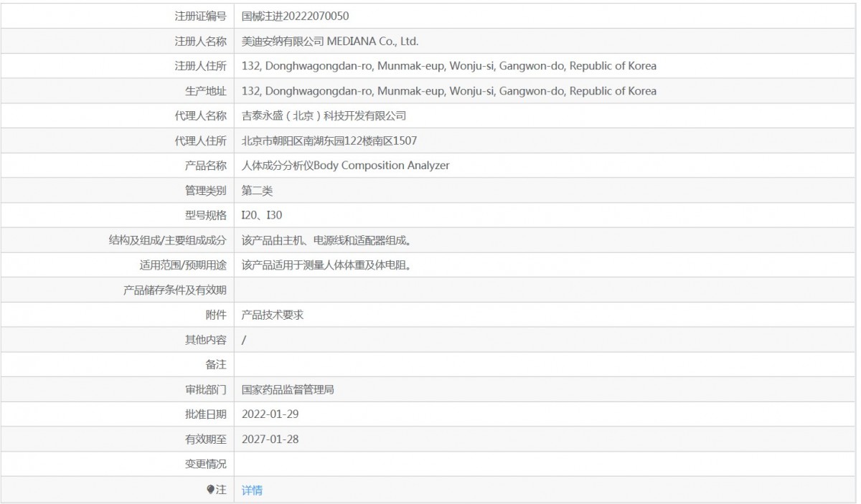The image size is (861, 504).
Task: Click the agent address 北京市朝阳区南湖东园
Action: [329, 141]
